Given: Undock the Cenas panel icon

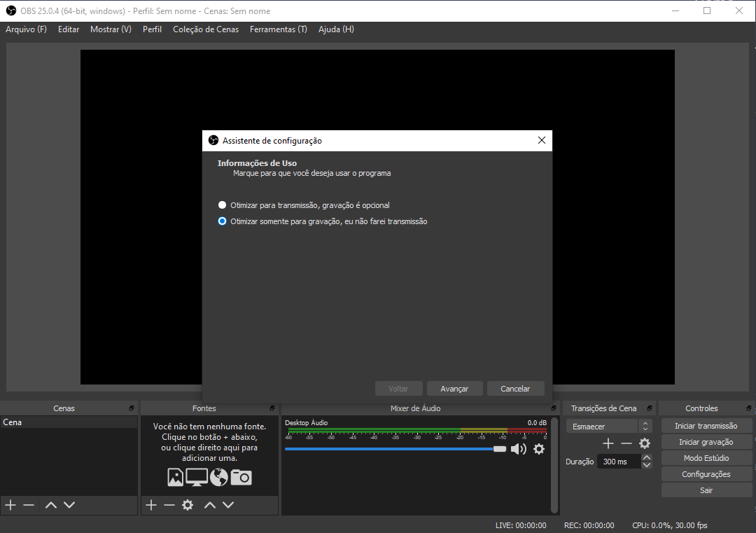Looking at the screenshot, I should (131, 408).
